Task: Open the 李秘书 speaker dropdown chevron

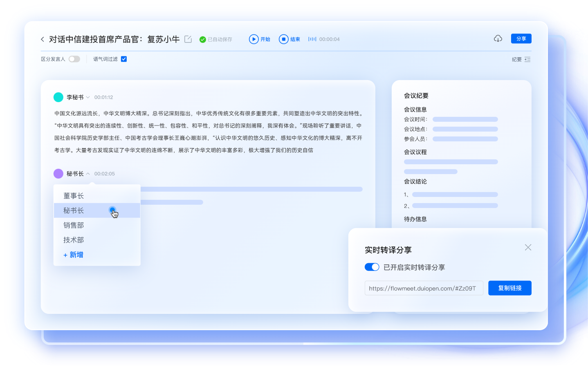Action: [x=88, y=97]
